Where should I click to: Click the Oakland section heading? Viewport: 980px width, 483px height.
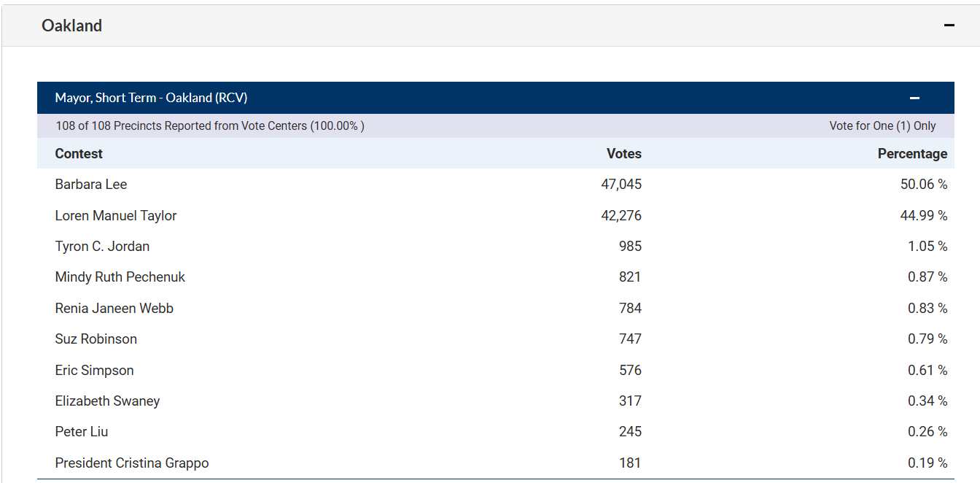[x=71, y=26]
